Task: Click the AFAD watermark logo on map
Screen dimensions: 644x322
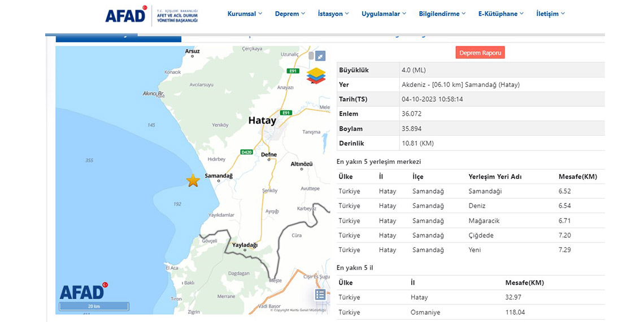Action: (x=83, y=291)
